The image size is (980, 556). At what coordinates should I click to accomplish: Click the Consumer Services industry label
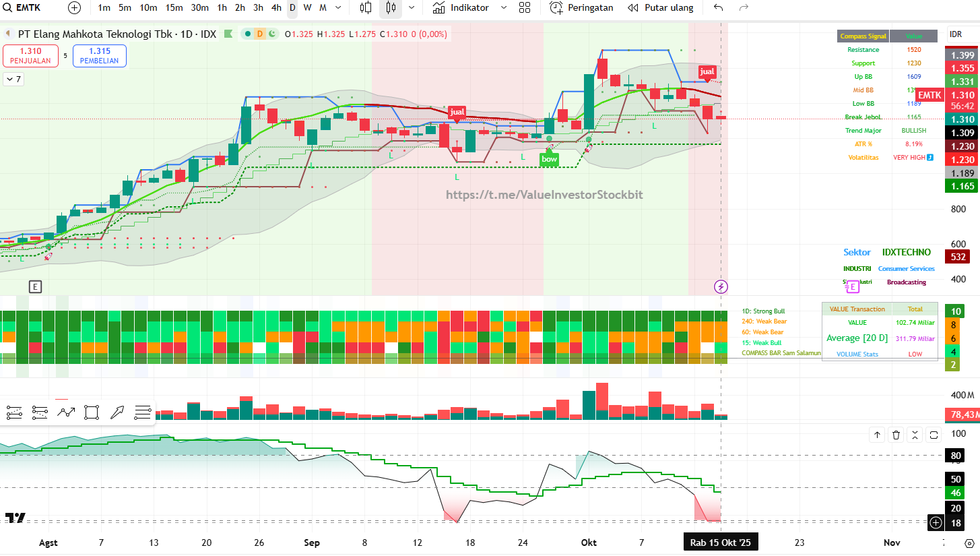[906, 269]
